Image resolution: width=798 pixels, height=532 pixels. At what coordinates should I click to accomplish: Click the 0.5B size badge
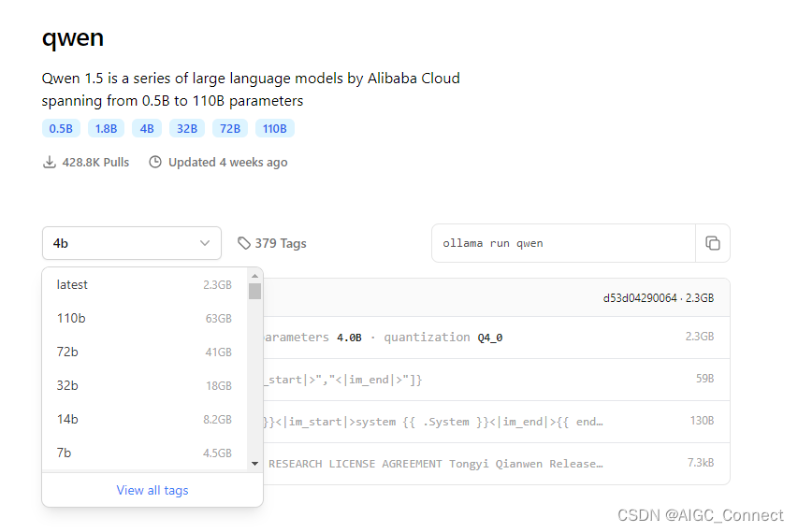tap(61, 129)
